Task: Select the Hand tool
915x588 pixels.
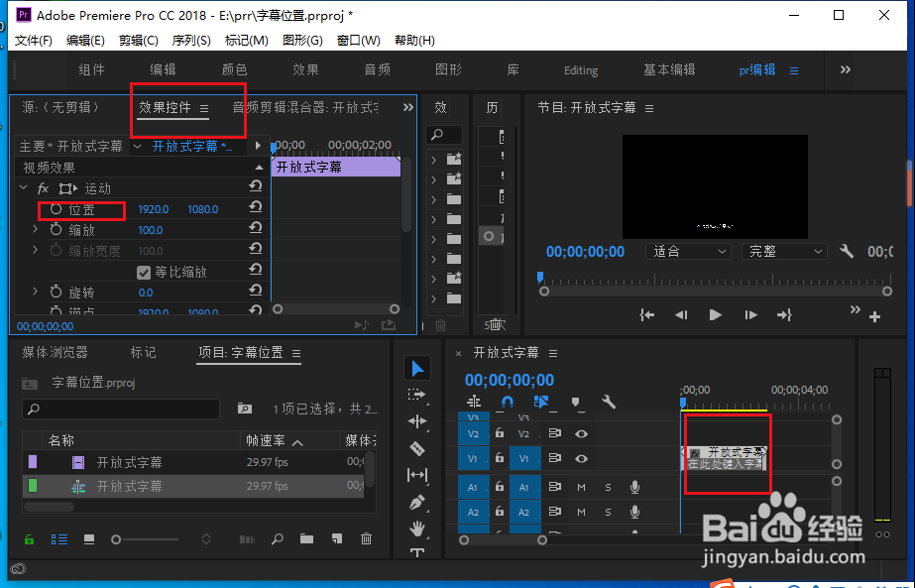Action: pyautogui.click(x=416, y=529)
